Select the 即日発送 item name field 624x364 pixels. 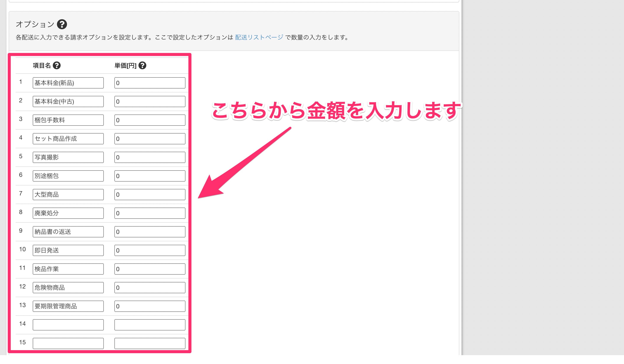click(x=68, y=250)
